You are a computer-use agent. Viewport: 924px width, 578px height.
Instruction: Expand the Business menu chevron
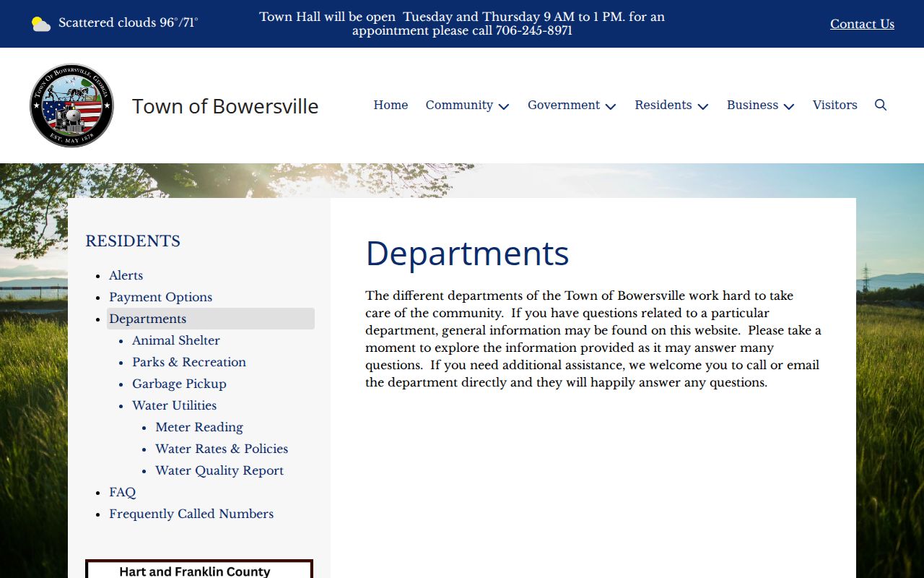(x=789, y=106)
